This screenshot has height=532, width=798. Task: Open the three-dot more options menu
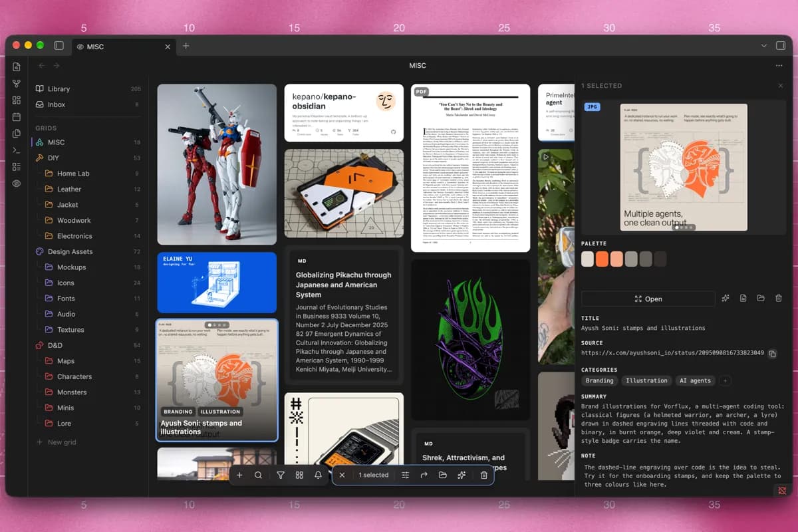[779, 66]
